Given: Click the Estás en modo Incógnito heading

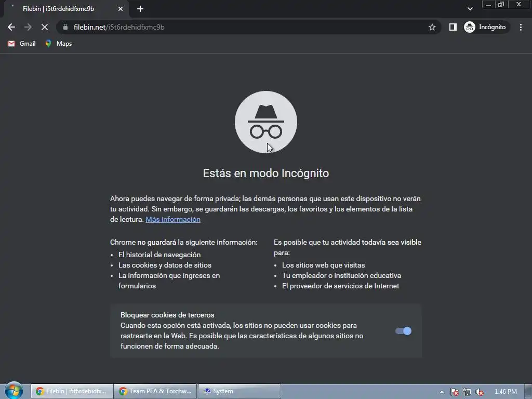Looking at the screenshot, I should pos(265,173).
